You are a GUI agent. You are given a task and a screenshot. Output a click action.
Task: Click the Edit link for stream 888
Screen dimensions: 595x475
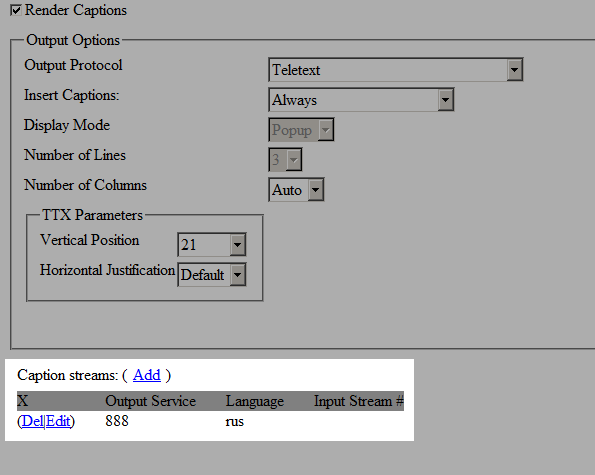(x=58, y=421)
